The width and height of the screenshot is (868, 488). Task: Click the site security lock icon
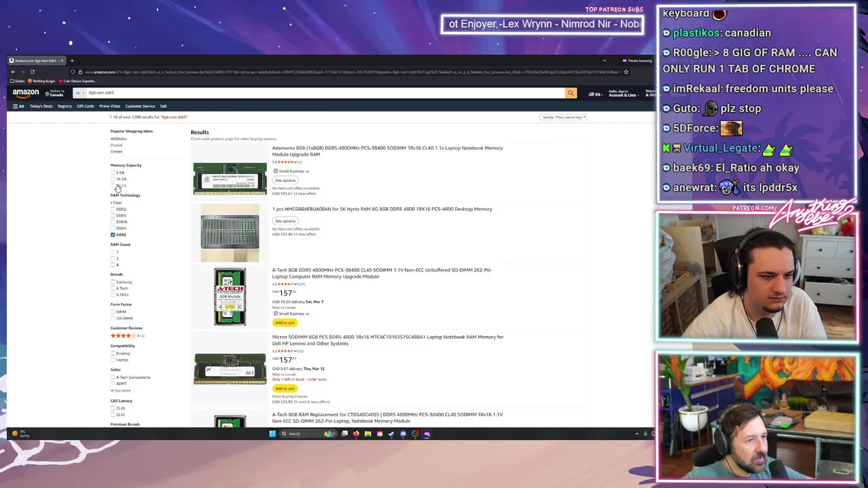(x=80, y=72)
